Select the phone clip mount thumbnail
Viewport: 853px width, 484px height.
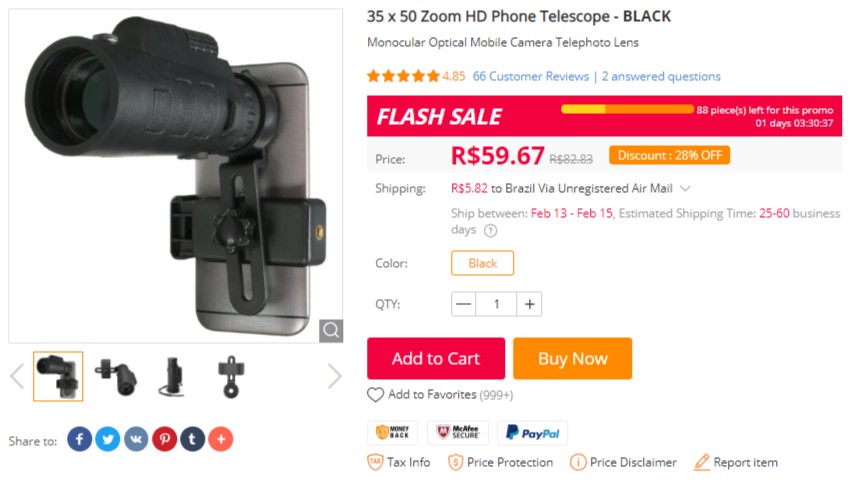click(231, 376)
